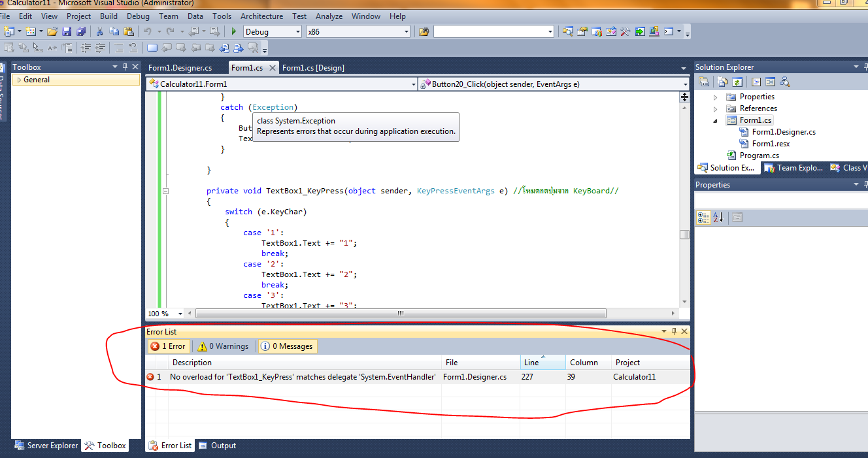The width and height of the screenshot is (868, 458).
Task: Click the Cut scissors icon
Action: coord(100,31)
